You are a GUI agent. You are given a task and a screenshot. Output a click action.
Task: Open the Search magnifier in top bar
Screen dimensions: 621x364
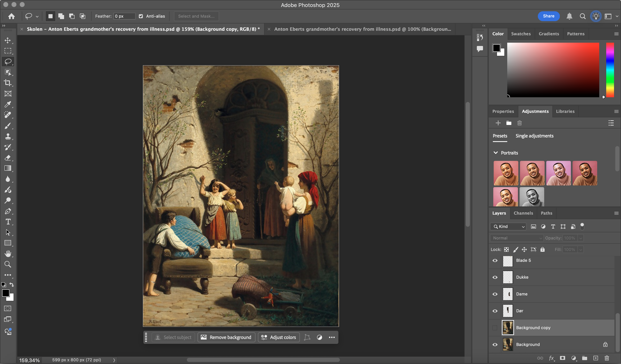coord(583,16)
